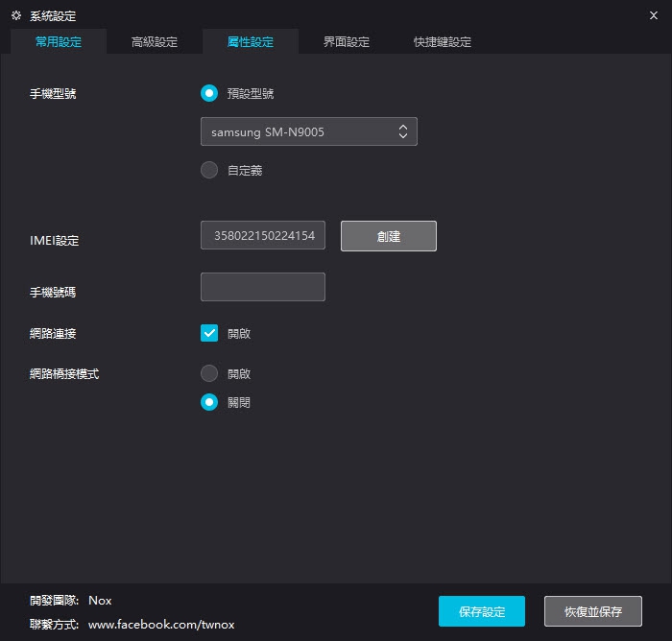Open the 高級設定 tab
Screen dimensions: 672x641
click(x=155, y=42)
